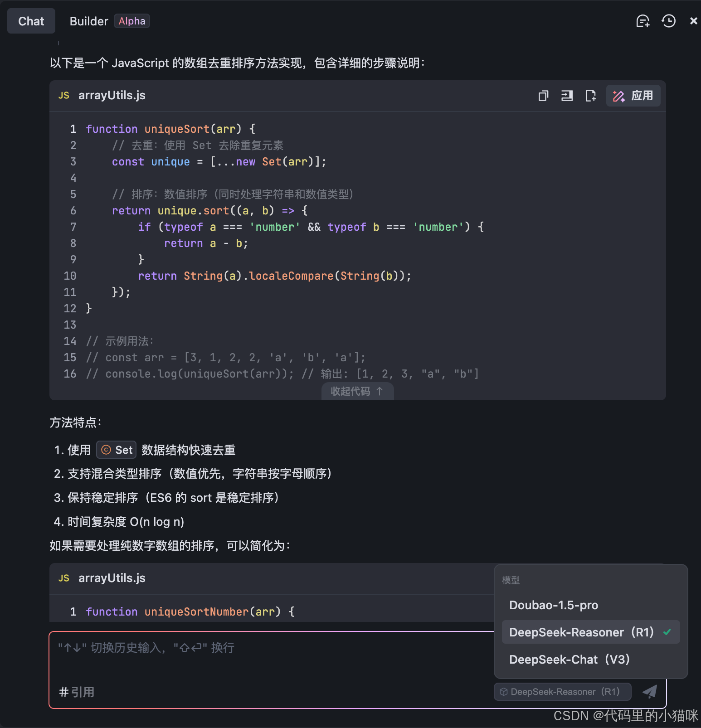Close the chat panel
This screenshot has height=728, width=701.
(x=693, y=21)
